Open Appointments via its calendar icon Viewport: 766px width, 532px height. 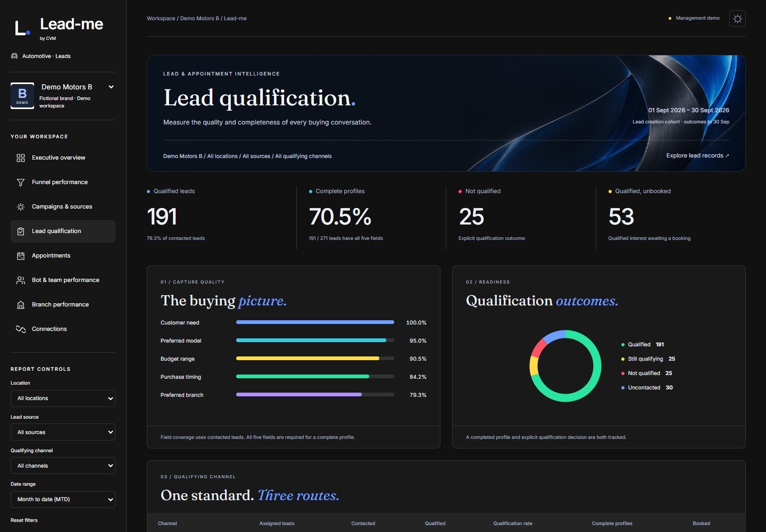pyautogui.click(x=21, y=256)
